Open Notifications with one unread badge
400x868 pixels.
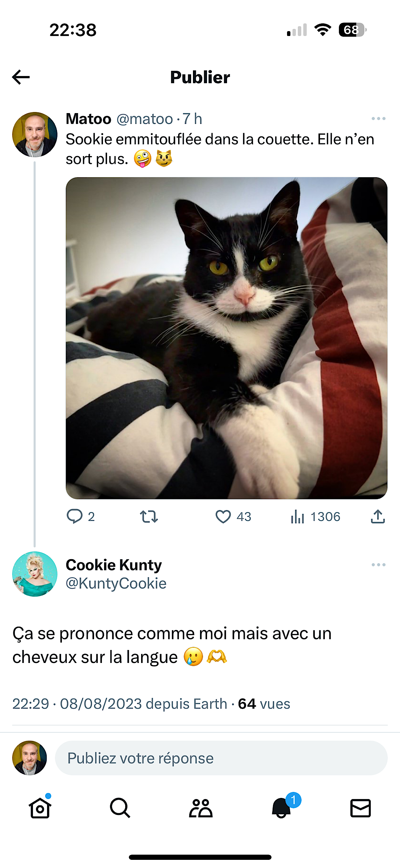[x=281, y=808]
